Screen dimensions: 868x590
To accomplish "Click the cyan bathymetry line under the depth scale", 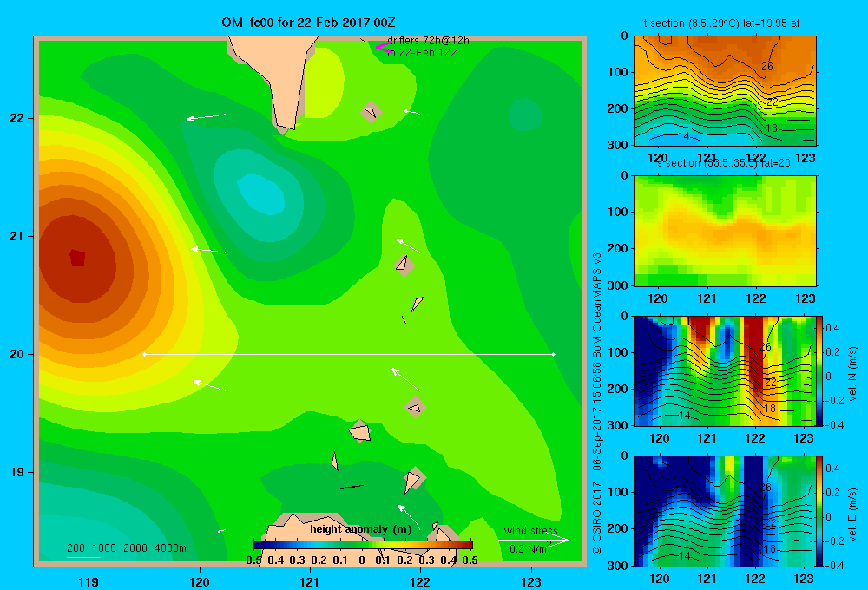I will pos(83,557).
